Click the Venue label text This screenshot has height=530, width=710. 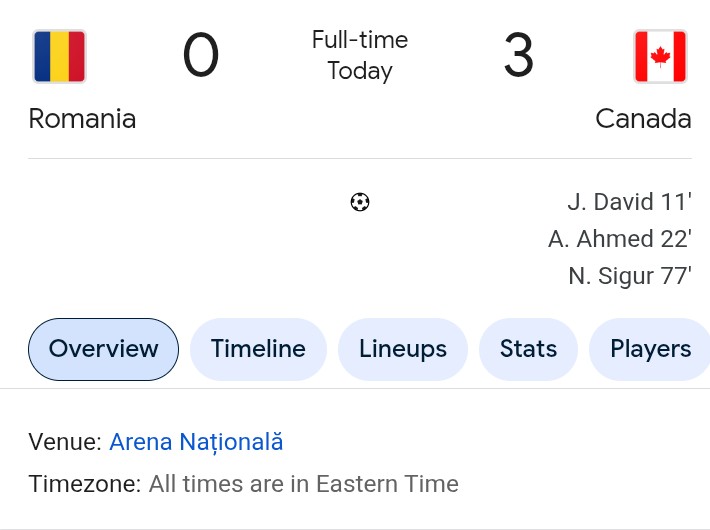[x=65, y=442]
